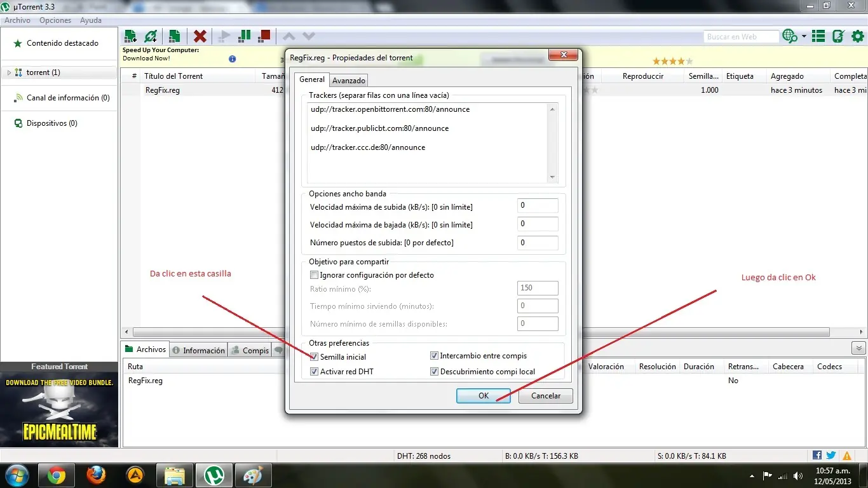Click the Buscar en Web search box
Viewport: 868px width, 488px height.
click(x=741, y=37)
